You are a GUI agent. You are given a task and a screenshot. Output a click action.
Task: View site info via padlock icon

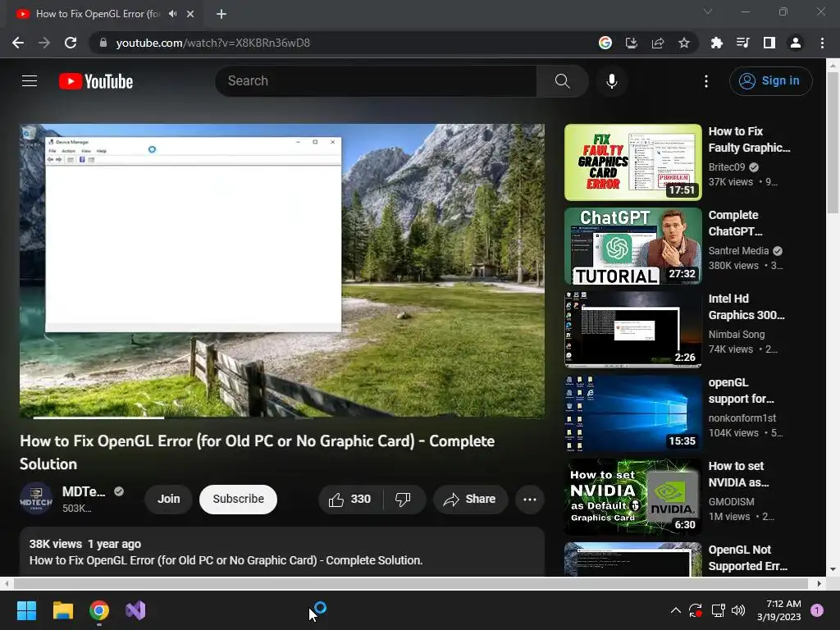[103, 43]
